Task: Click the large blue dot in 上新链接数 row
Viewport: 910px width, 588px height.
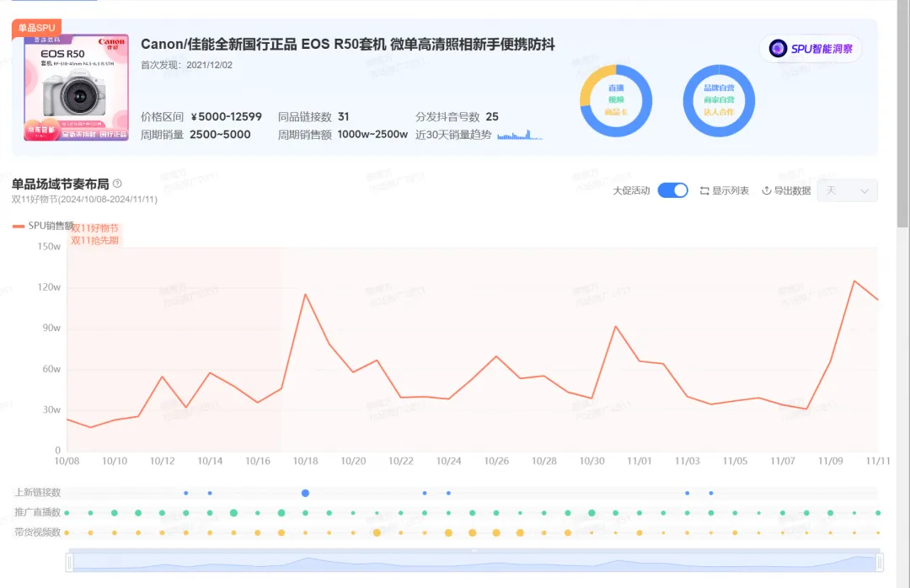Action: tap(306, 493)
